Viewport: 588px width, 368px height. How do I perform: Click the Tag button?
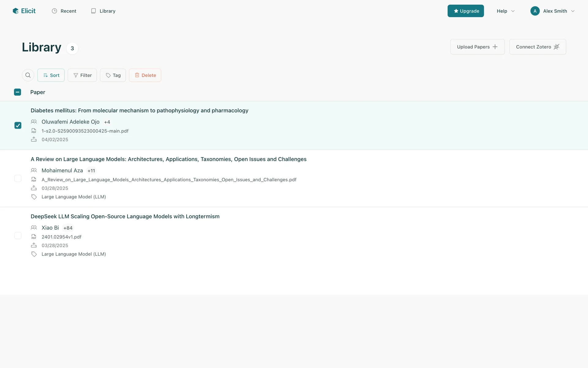113,75
